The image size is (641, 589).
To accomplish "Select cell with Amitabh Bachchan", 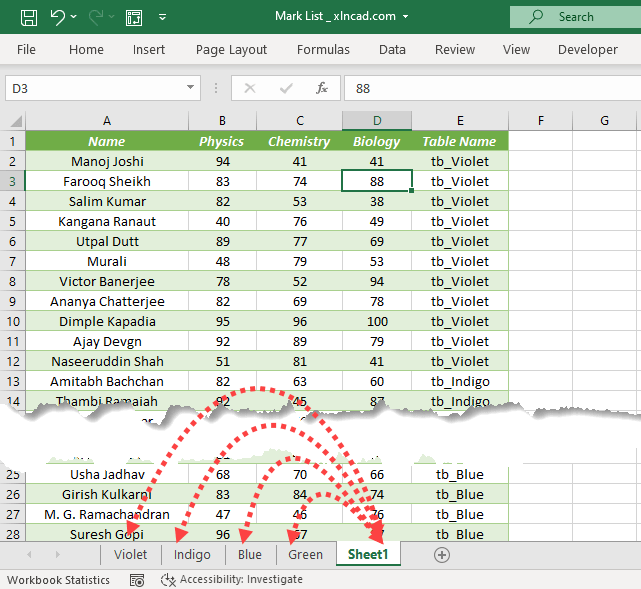I will click(x=107, y=381).
